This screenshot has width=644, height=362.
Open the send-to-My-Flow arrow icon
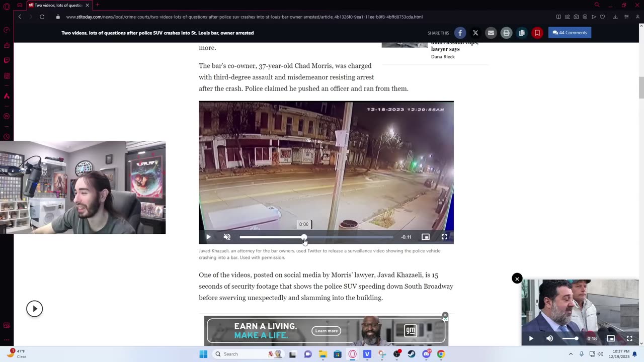594,17
